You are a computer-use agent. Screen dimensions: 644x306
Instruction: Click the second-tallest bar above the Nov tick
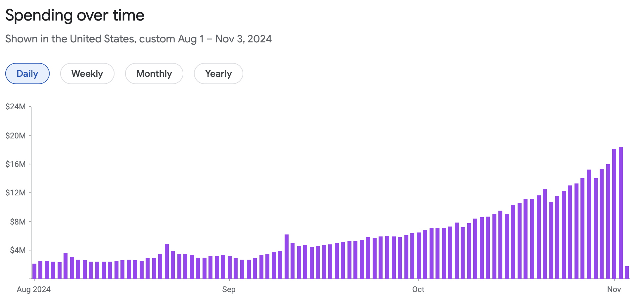tap(614, 214)
